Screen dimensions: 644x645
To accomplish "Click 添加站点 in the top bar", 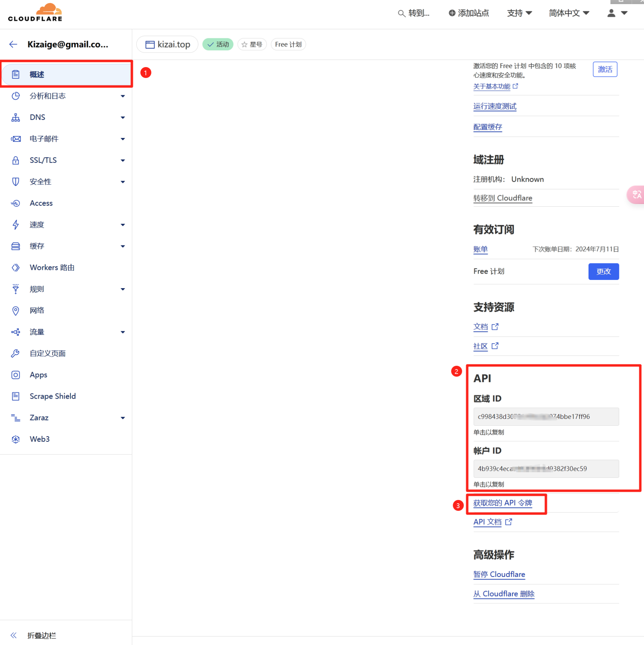I will pos(469,13).
